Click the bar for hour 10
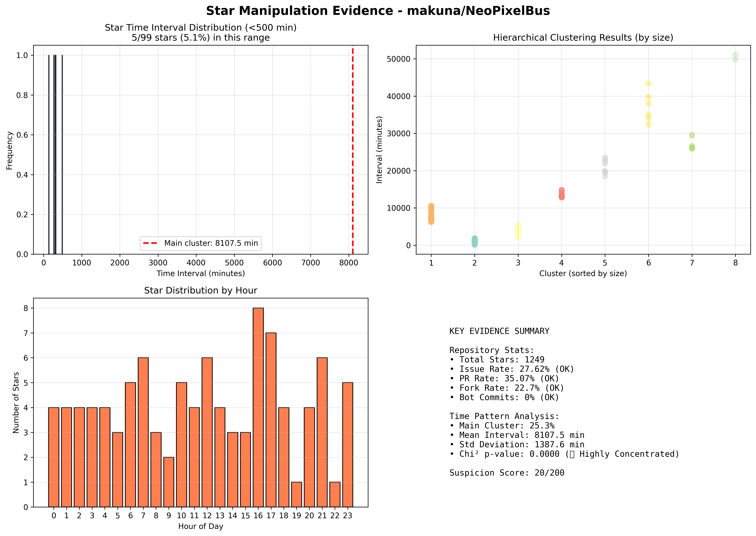 pyautogui.click(x=181, y=445)
